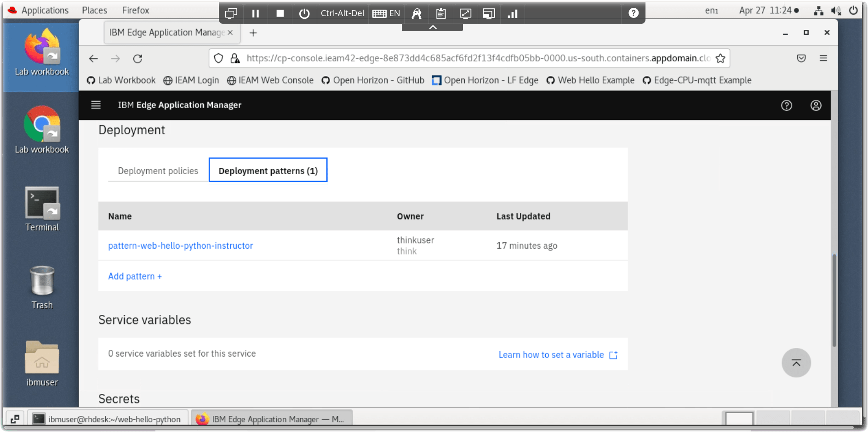The width and height of the screenshot is (868, 432).
Task: Switch to the Deployment policies tab
Action: point(158,171)
